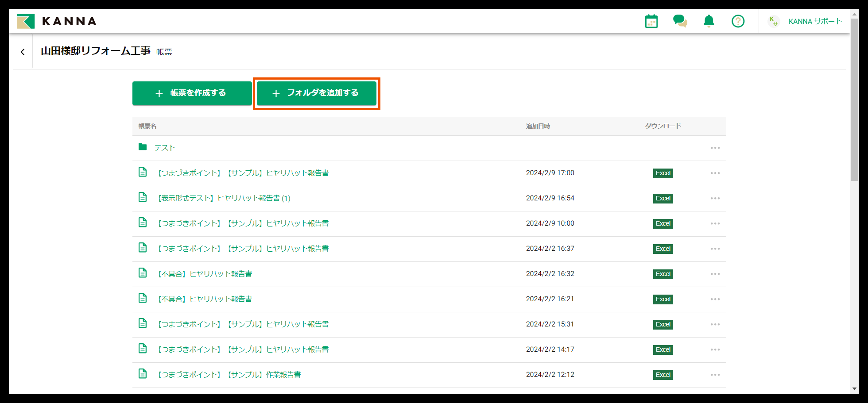The width and height of the screenshot is (868, 403).
Task: Open the テスト folder
Action: click(164, 147)
